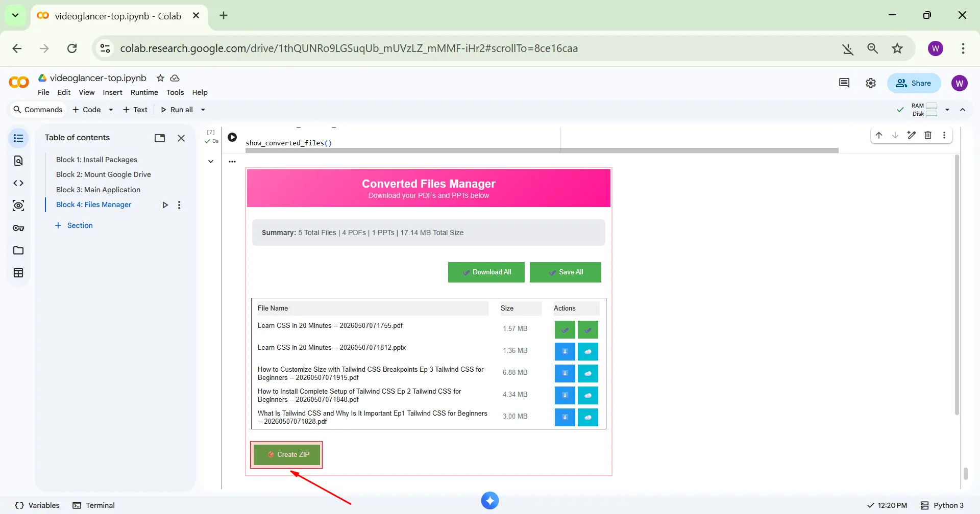Open Variables panel in status bar
980x514 pixels.
point(37,505)
